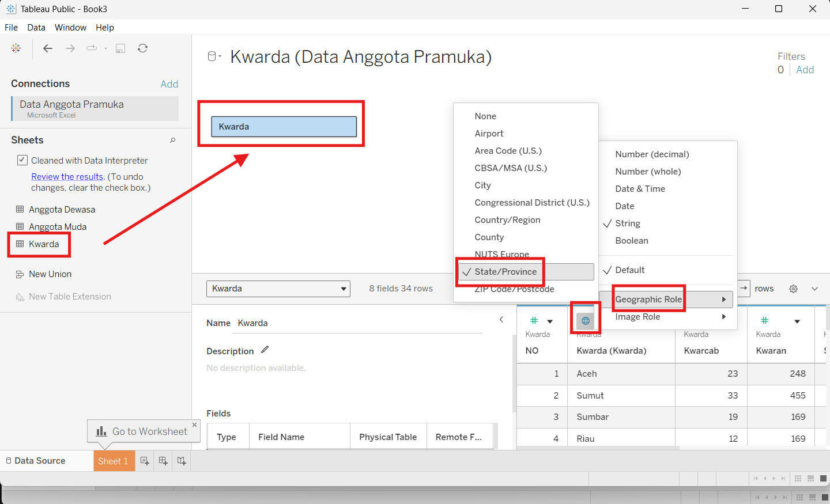Click the globe data type icon
The width and height of the screenshot is (830, 504).
[x=586, y=321]
